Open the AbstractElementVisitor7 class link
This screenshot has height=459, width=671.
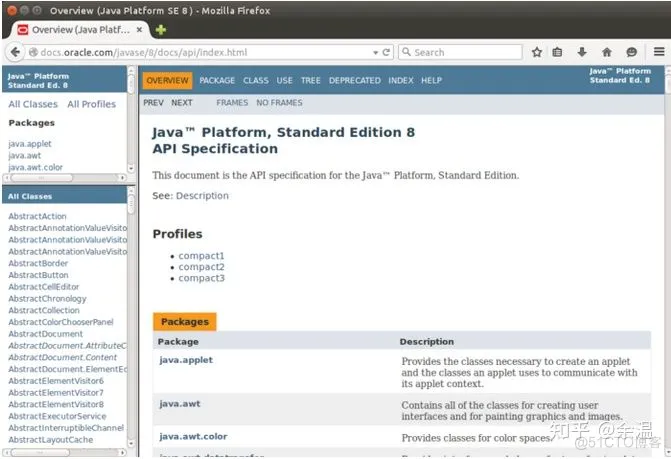(56, 393)
